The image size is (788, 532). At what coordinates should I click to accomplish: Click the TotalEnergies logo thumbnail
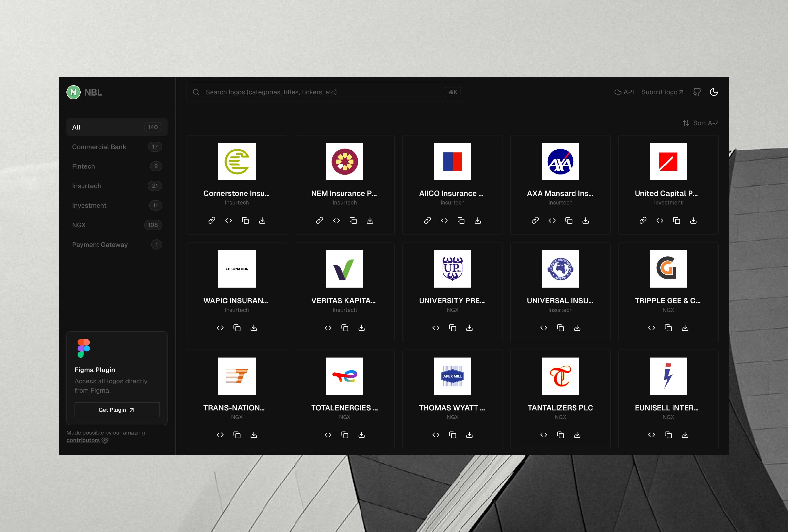(x=345, y=376)
